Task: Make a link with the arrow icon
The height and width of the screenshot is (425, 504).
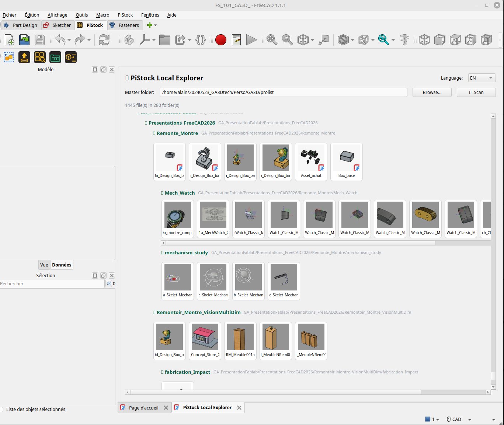Action: pyautogui.click(x=180, y=40)
